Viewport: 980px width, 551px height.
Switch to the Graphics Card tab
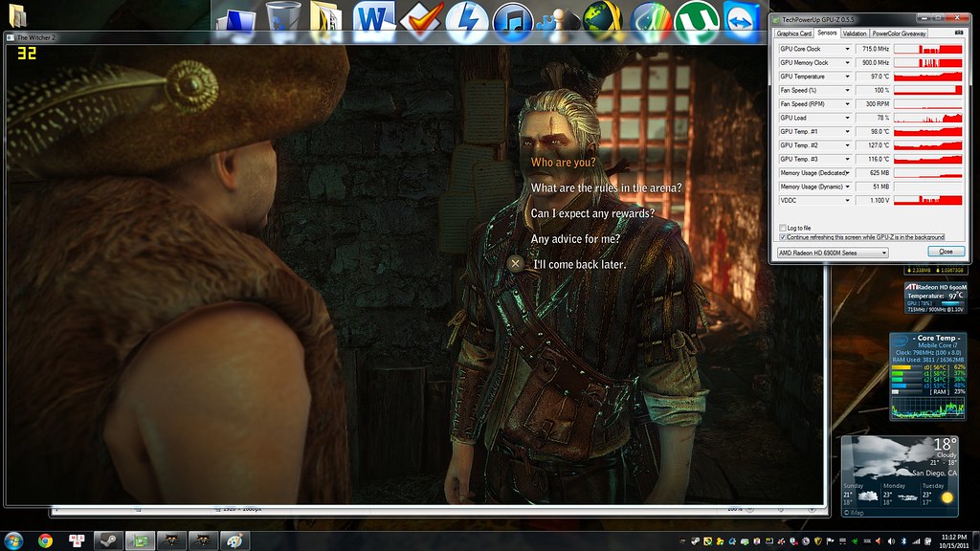(793, 33)
